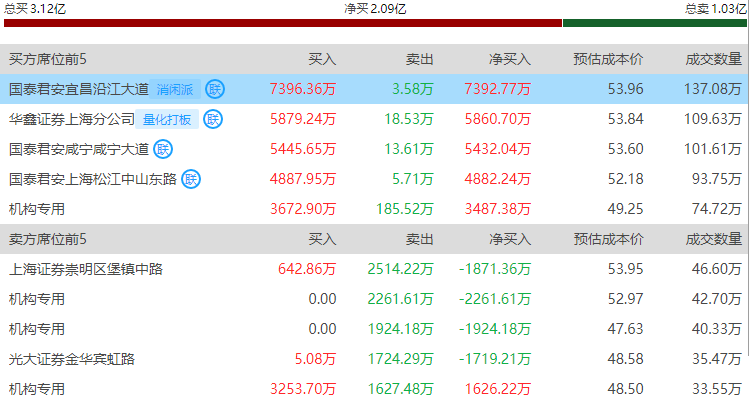The height and width of the screenshot is (399, 749).
Task: Click volume 46.60万
Action: pyautogui.click(x=717, y=269)
